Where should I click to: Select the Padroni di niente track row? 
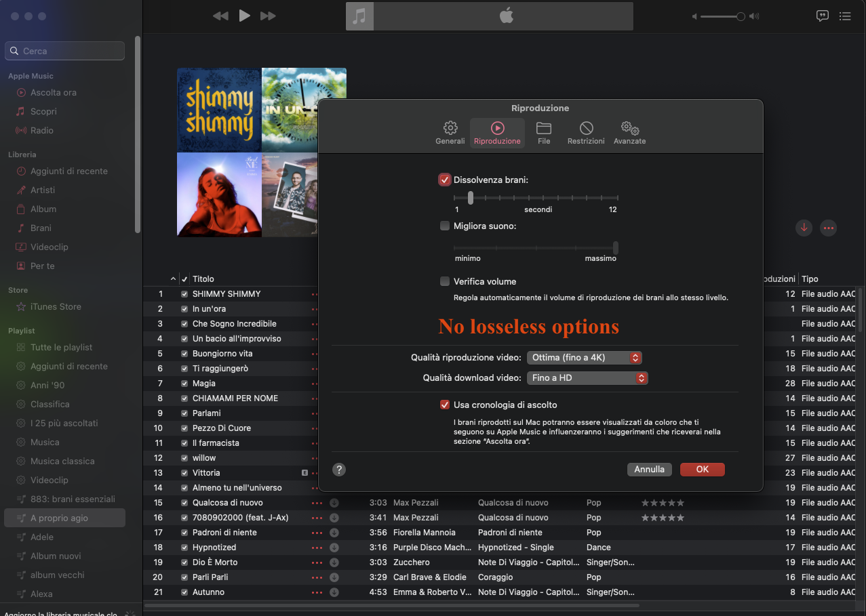(500, 533)
